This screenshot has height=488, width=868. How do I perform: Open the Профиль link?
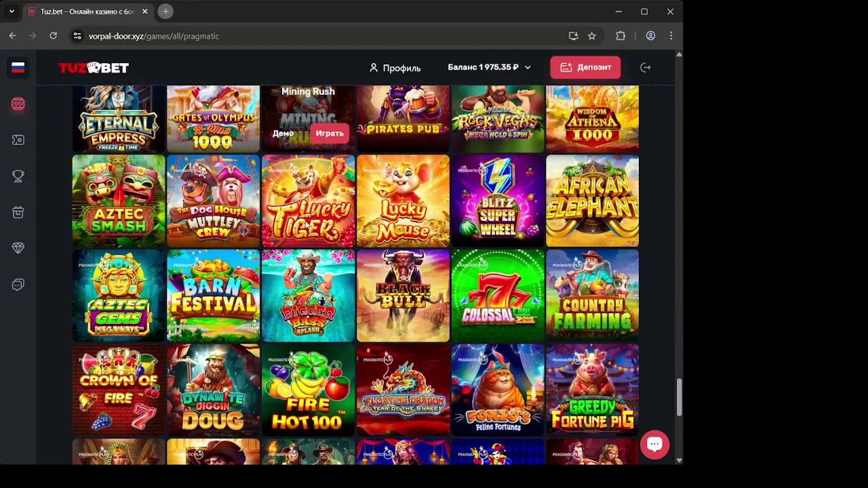[395, 68]
